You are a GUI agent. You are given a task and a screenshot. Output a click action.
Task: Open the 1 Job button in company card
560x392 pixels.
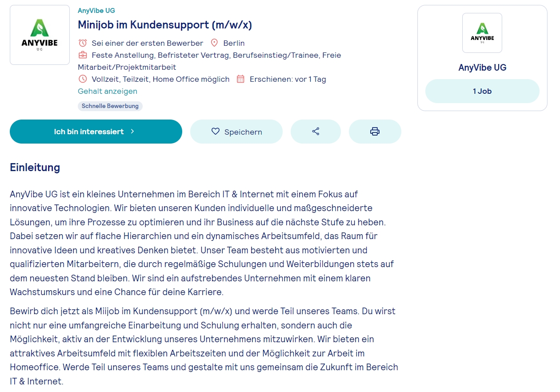coord(482,91)
